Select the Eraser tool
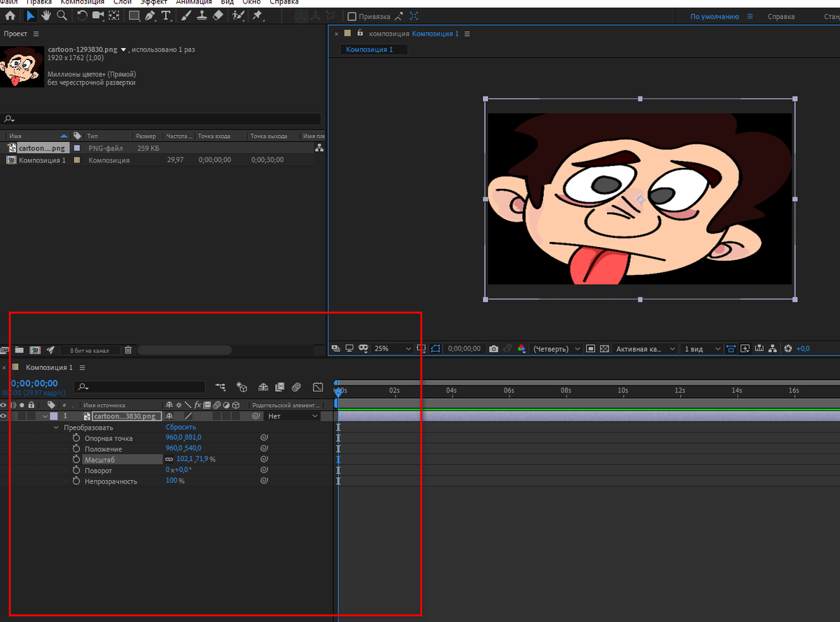Viewport: 840px width, 622px height. click(218, 15)
